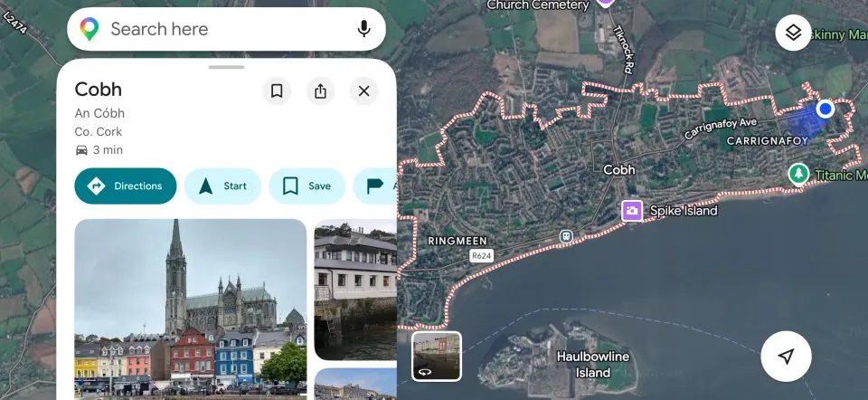Click the train station icon on map
868x400 pixels.
(566, 236)
